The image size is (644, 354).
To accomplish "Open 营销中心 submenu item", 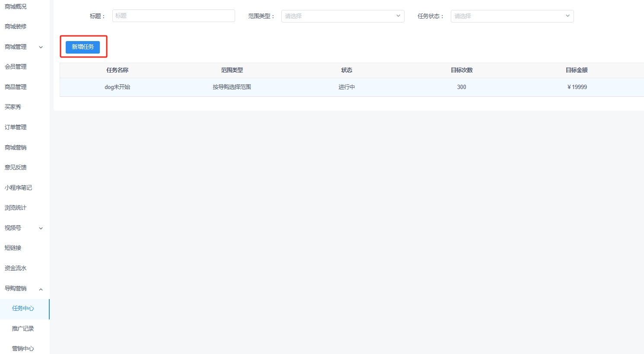I will click(x=23, y=348).
